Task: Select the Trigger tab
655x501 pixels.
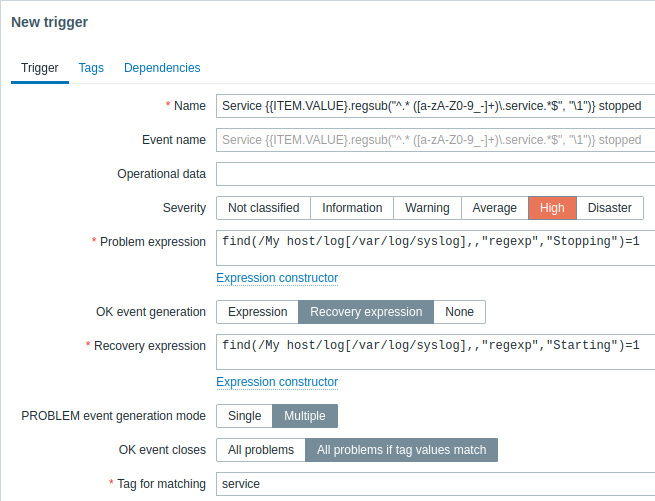Action: pos(40,68)
